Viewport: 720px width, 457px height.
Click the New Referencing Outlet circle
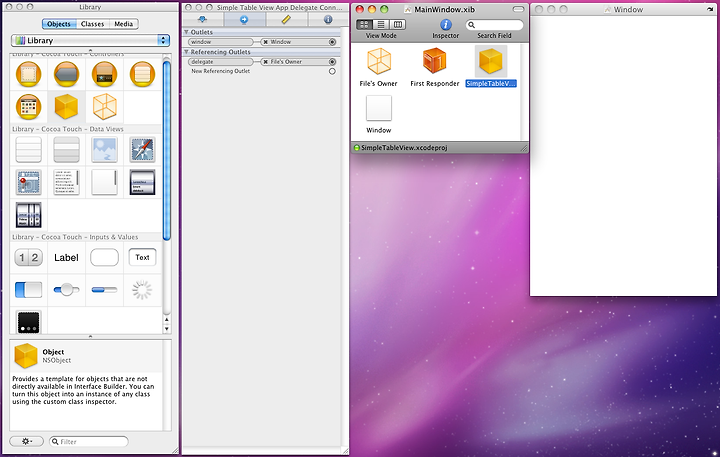coord(332,71)
